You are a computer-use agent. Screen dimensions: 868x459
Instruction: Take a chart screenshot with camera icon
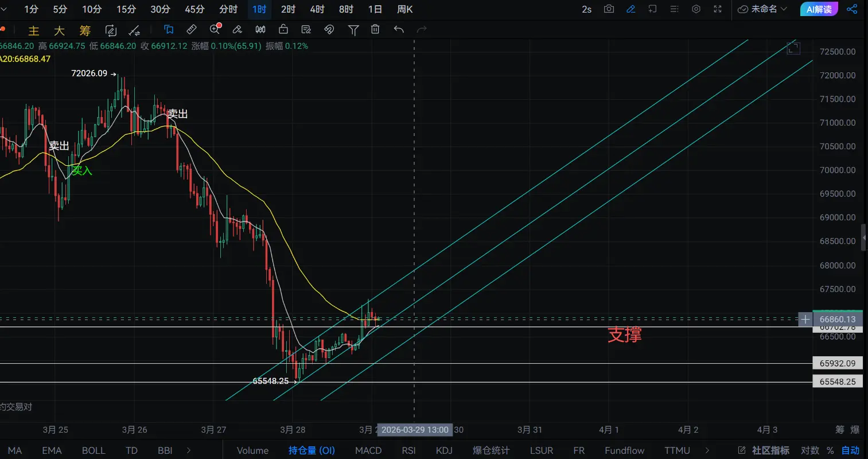pos(609,9)
